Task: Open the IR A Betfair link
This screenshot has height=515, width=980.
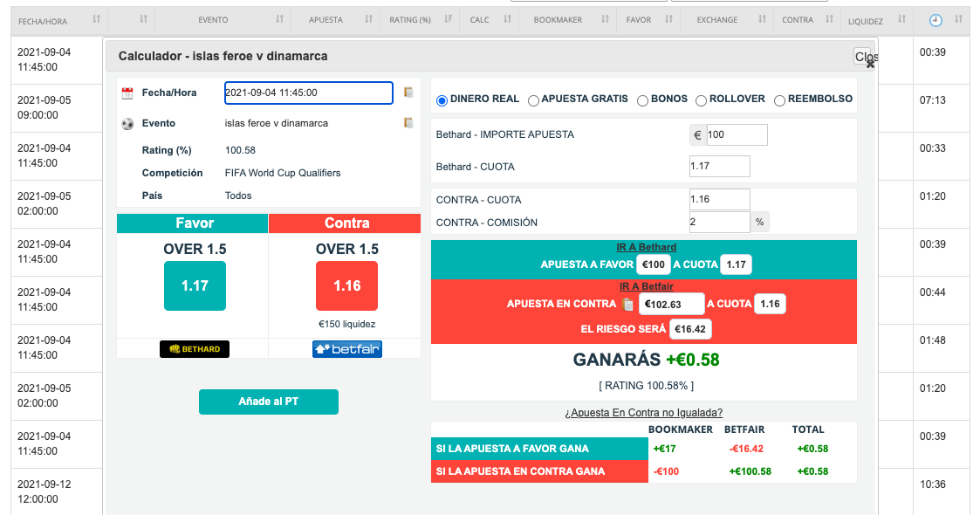Action: coord(647,286)
